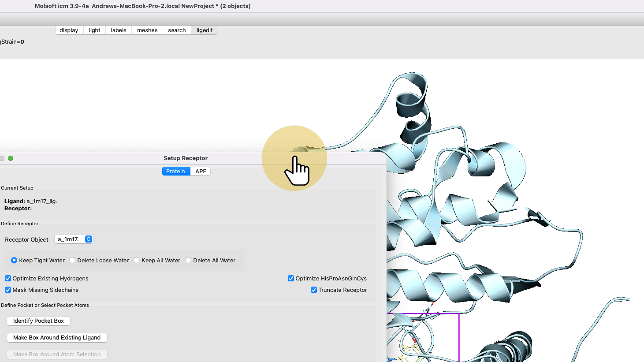Image resolution: width=644 pixels, height=362 pixels.
Task: Uncheck Optimize Existing Hydrogens
Action: (x=8, y=279)
